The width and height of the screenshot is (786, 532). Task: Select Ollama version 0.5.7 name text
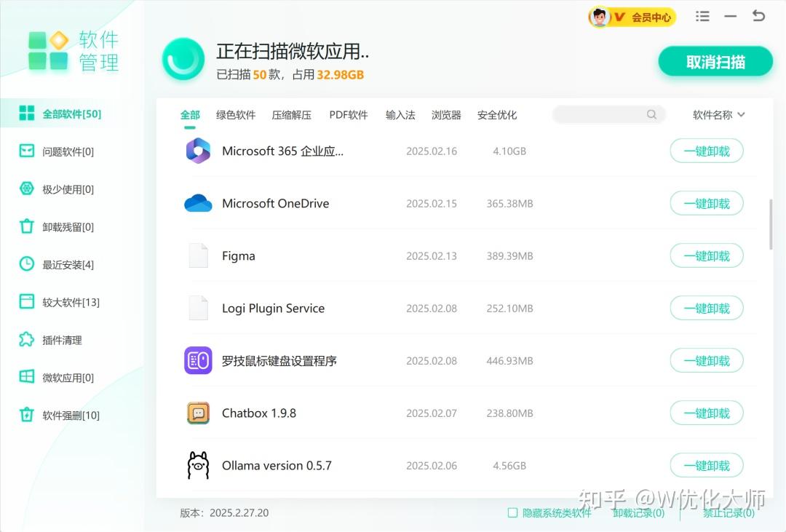coord(277,465)
